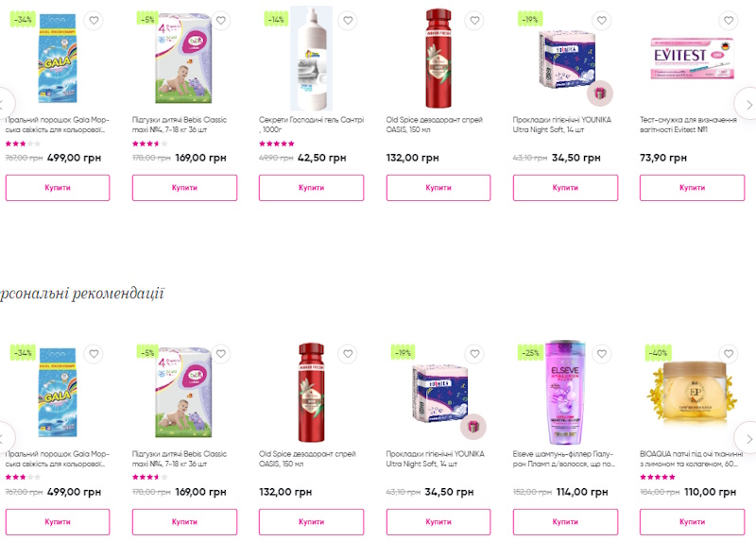Favorite the Evitest pregnancy test
The image size is (756, 541).
(728, 21)
